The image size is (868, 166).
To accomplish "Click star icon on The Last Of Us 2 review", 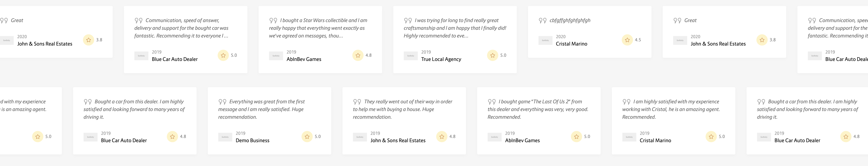I will pyautogui.click(x=576, y=137).
